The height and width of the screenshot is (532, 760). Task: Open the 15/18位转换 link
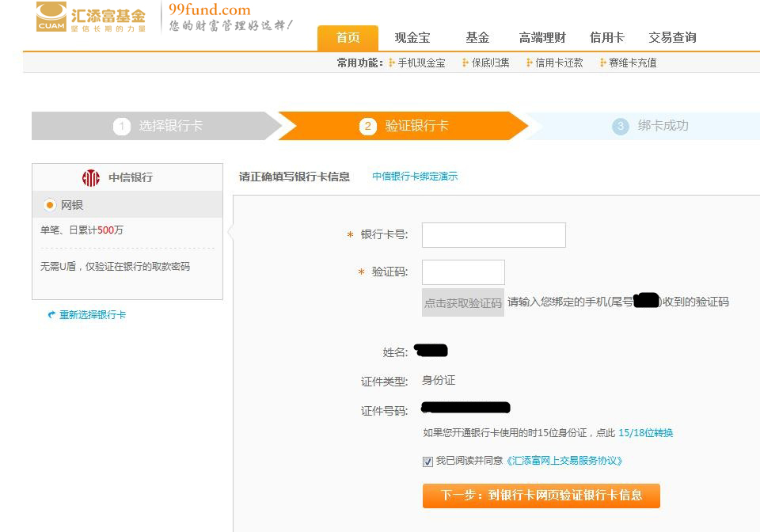(645, 433)
